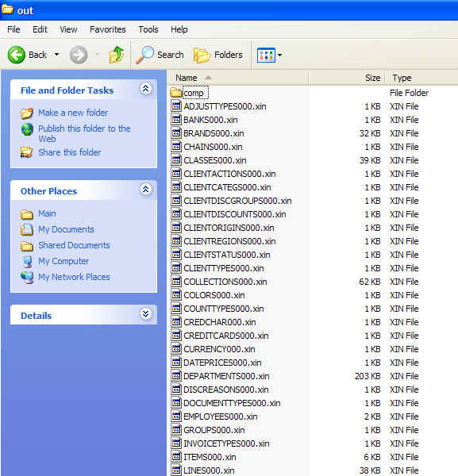Select the comp folder icon
Image resolution: width=458 pixels, height=476 pixels.
(x=176, y=93)
